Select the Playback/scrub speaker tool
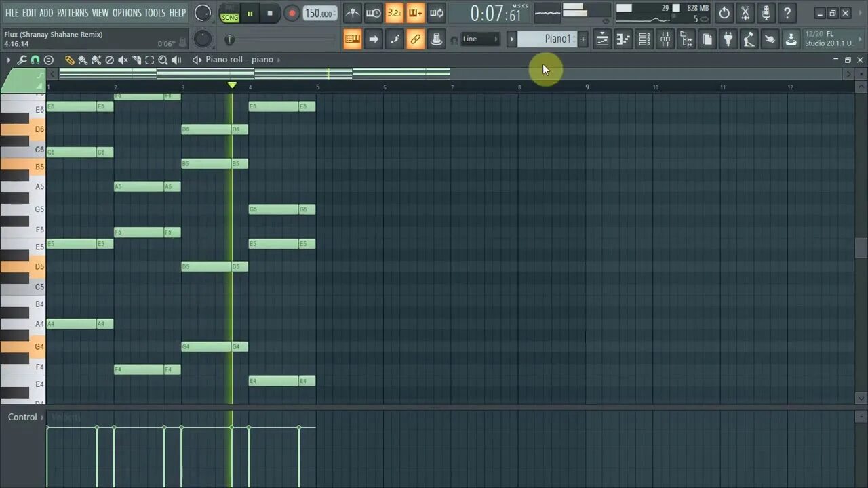 (x=177, y=60)
